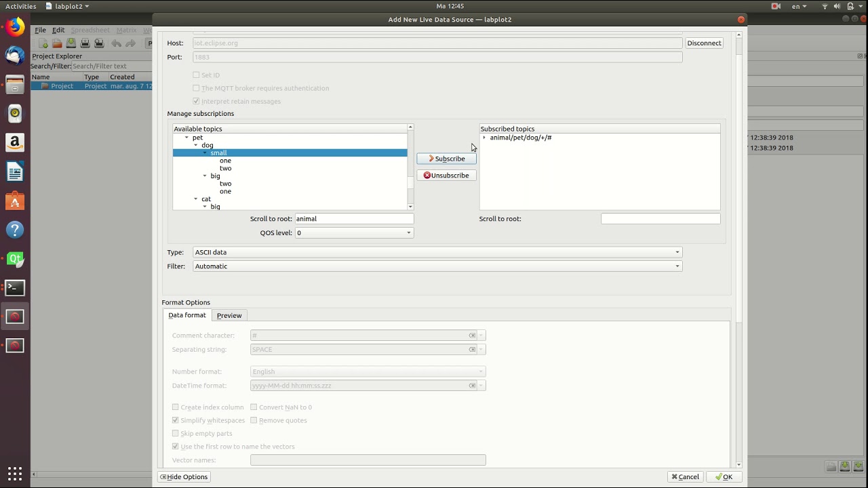Click the Save project toolbar icon
This screenshot has width=868, height=488.
click(x=71, y=43)
